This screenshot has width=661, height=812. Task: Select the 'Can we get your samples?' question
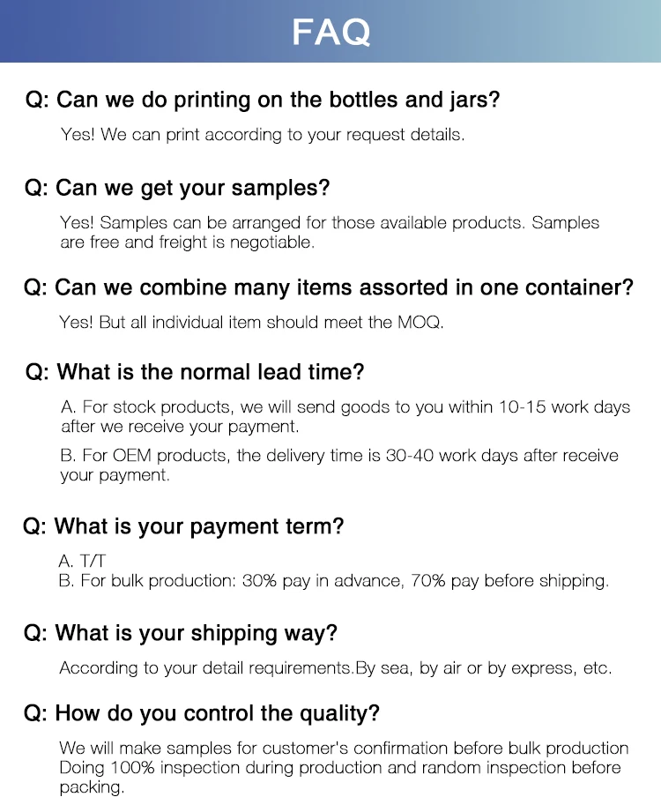tap(176, 188)
